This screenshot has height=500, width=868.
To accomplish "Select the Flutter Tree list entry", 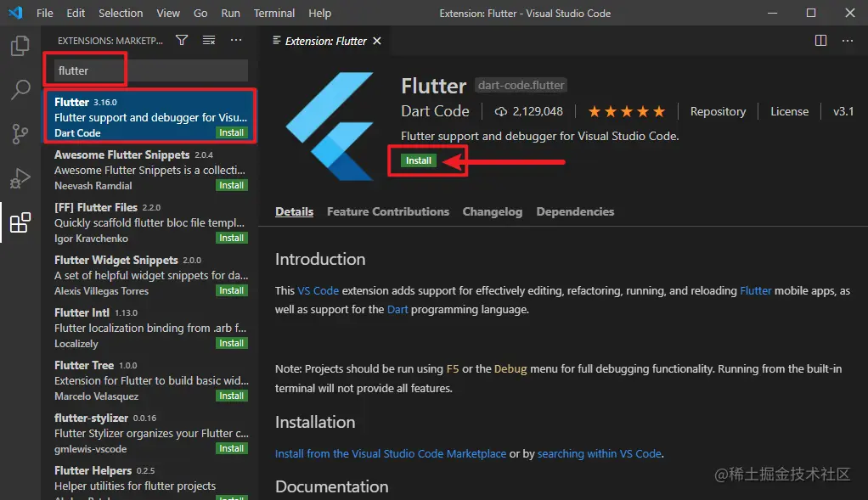I will pyautogui.click(x=150, y=380).
